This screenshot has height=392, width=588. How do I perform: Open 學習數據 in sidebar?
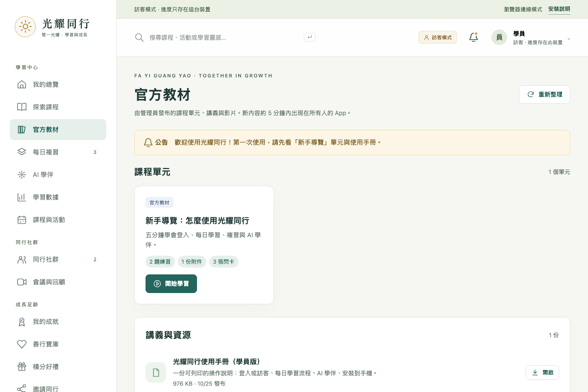click(x=58, y=197)
